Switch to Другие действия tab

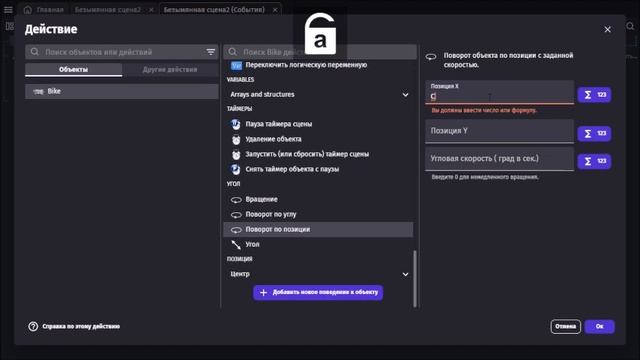pos(170,69)
